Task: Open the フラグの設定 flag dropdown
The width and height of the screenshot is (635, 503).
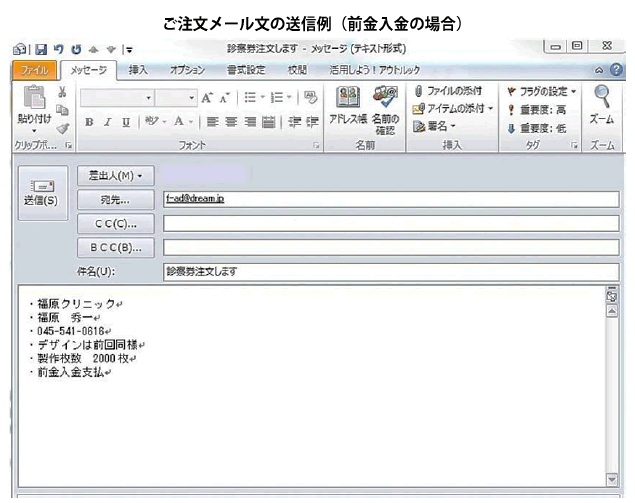Action: (x=541, y=91)
